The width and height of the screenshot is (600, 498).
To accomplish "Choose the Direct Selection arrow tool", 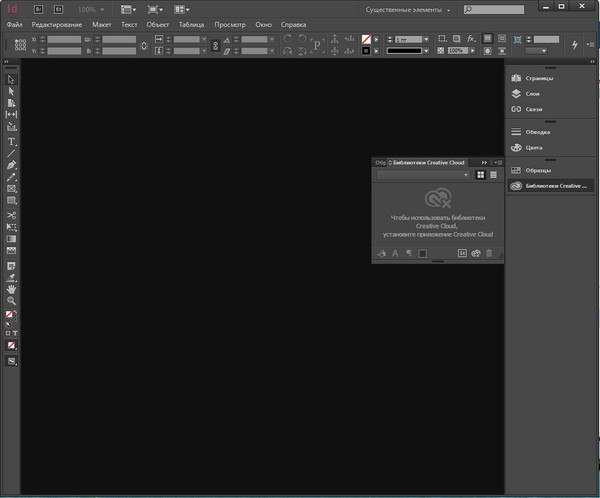I will [x=12, y=91].
